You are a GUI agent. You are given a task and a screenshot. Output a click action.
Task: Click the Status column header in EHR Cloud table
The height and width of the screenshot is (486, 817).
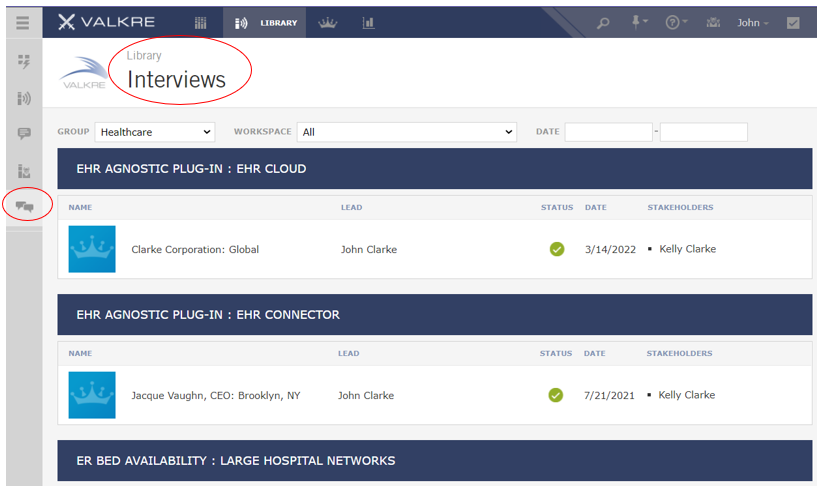pyautogui.click(x=556, y=207)
